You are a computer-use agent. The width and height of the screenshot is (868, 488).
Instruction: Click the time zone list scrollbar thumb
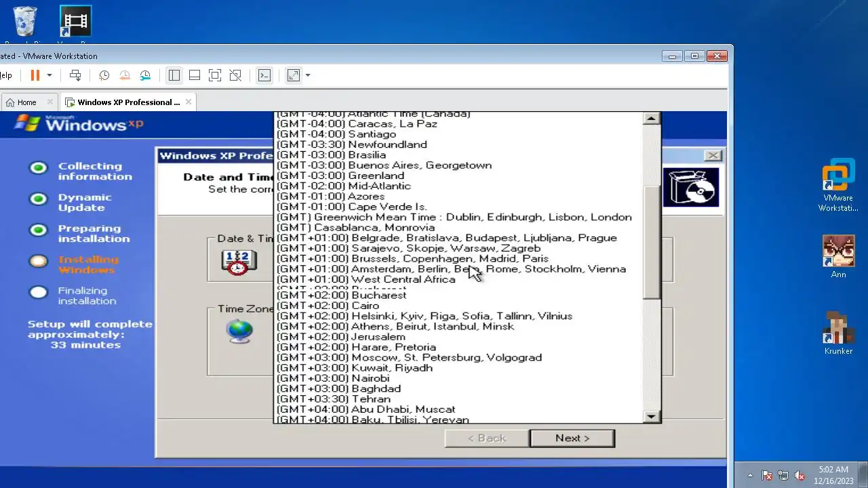click(x=651, y=243)
